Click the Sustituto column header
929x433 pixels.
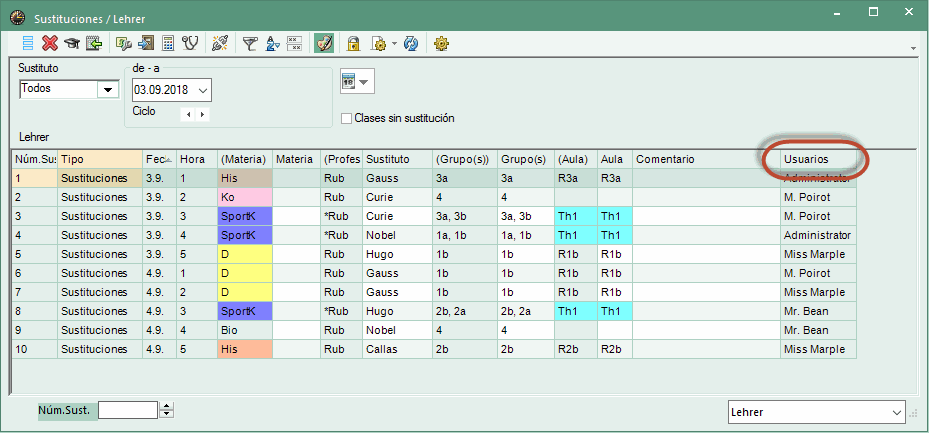click(x=397, y=159)
